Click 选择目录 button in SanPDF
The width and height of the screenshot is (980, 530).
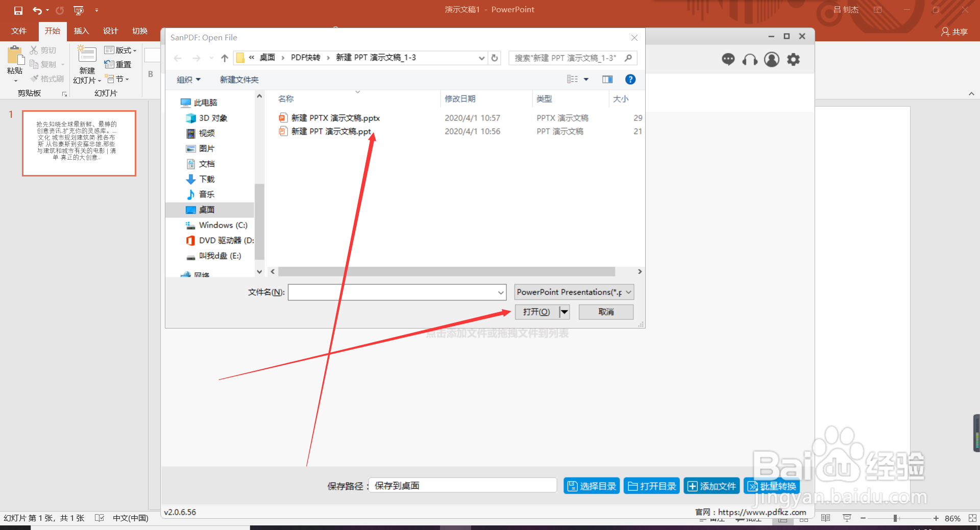click(x=592, y=486)
